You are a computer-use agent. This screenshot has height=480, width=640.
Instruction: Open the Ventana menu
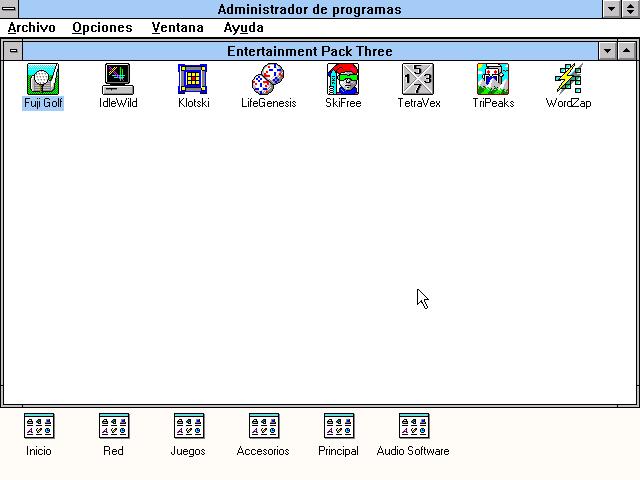tap(178, 28)
